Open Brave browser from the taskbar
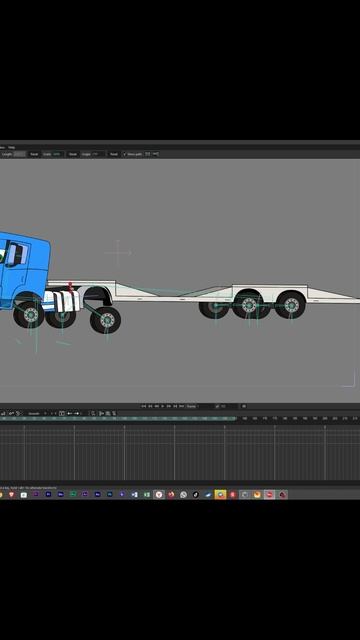This screenshot has width=360, height=640. pyautogui.click(x=11, y=494)
